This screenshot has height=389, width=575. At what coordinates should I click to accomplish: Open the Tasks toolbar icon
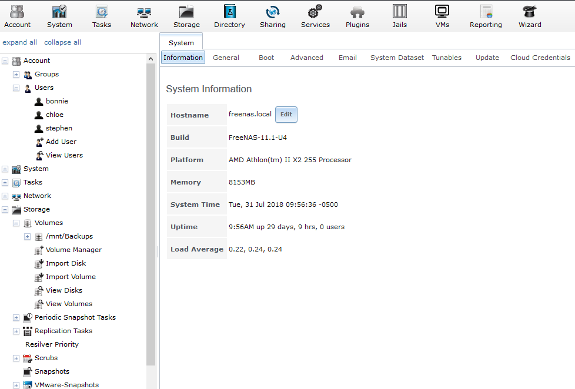click(x=102, y=16)
